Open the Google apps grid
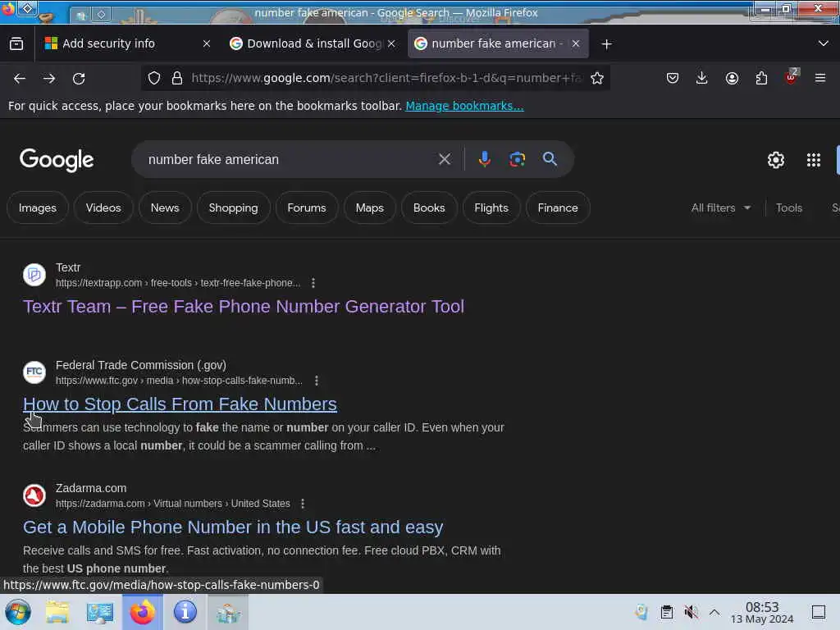840x630 pixels. click(x=814, y=160)
